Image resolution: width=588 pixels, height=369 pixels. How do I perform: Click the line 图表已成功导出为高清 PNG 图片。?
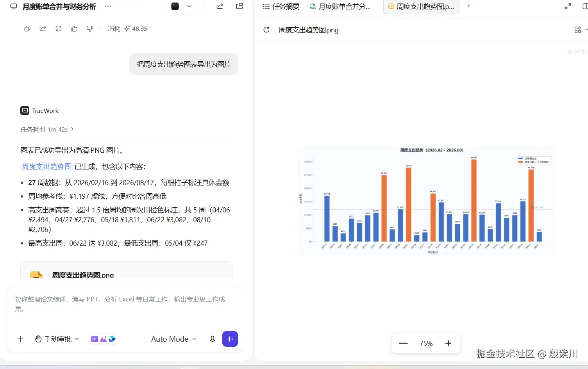[x=72, y=150]
